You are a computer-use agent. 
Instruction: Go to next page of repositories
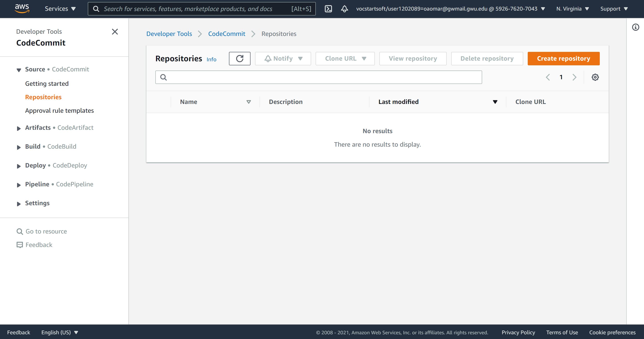574,77
